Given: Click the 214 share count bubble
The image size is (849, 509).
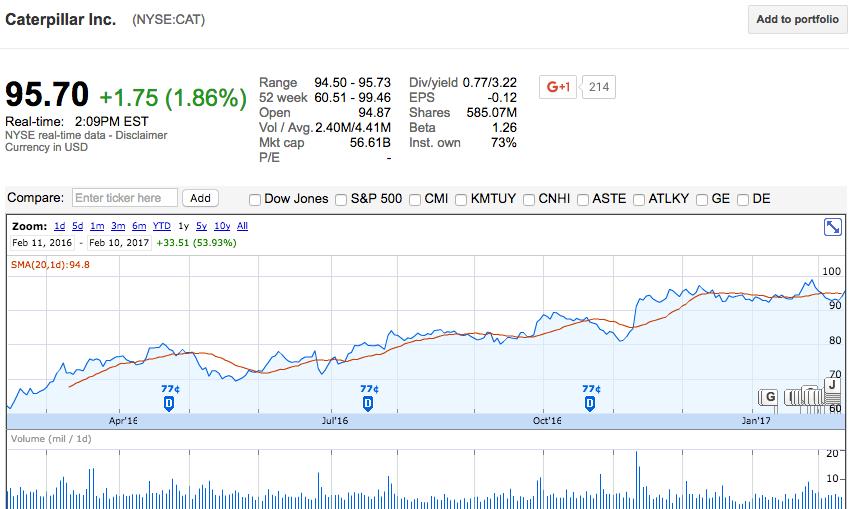Looking at the screenshot, I should pos(598,87).
